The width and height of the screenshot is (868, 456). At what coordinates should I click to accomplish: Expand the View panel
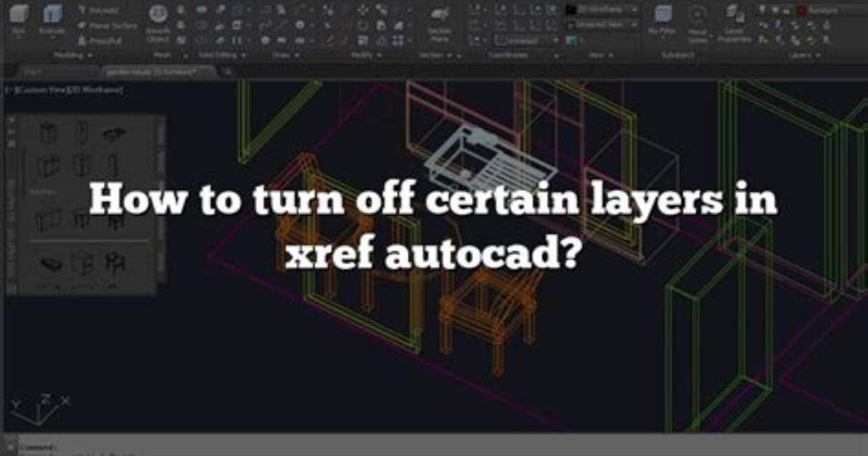pyautogui.click(x=602, y=55)
